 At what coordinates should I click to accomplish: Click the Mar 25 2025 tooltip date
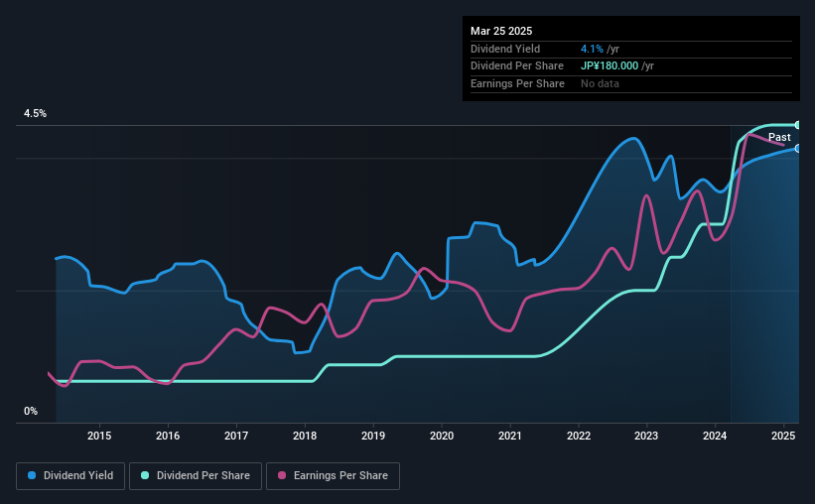coord(501,31)
